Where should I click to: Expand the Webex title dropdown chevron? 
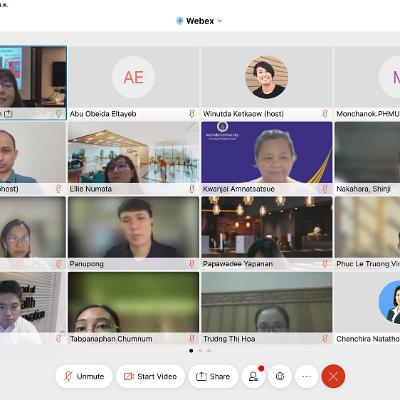click(x=220, y=21)
